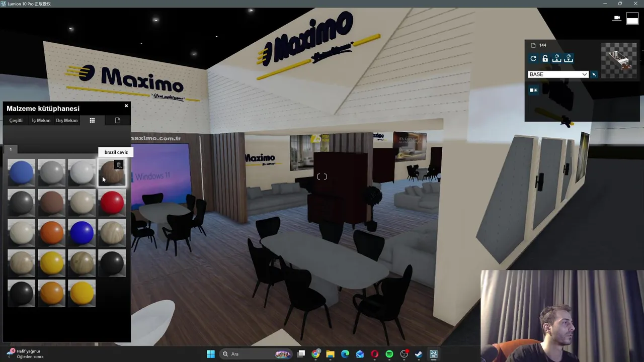Open the BASE variation dropdown
The width and height of the screenshot is (644, 362).
click(x=558, y=74)
